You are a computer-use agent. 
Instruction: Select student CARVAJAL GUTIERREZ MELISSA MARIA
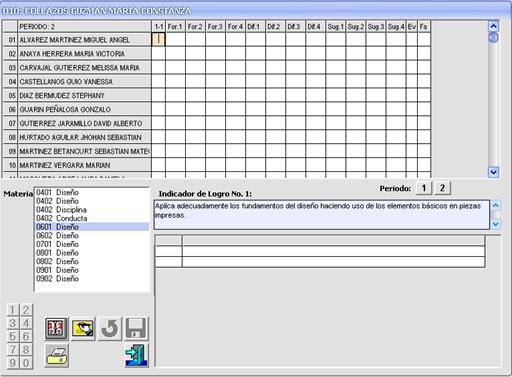click(x=84, y=68)
